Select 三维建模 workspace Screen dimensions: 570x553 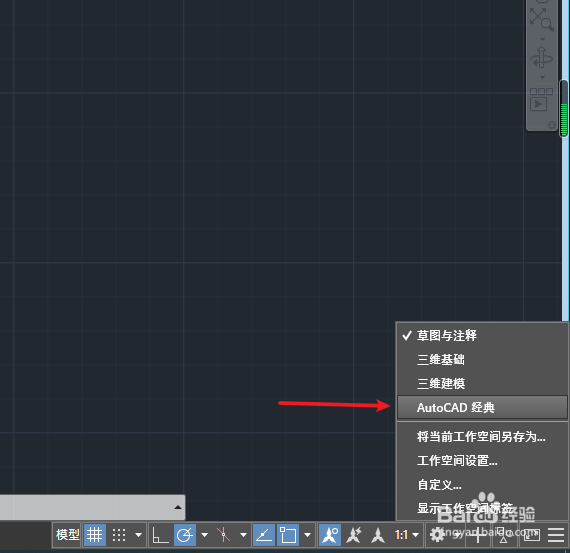tap(482, 384)
